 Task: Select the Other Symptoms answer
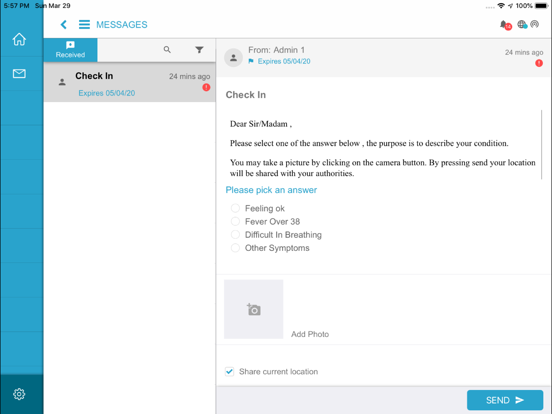tap(235, 248)
